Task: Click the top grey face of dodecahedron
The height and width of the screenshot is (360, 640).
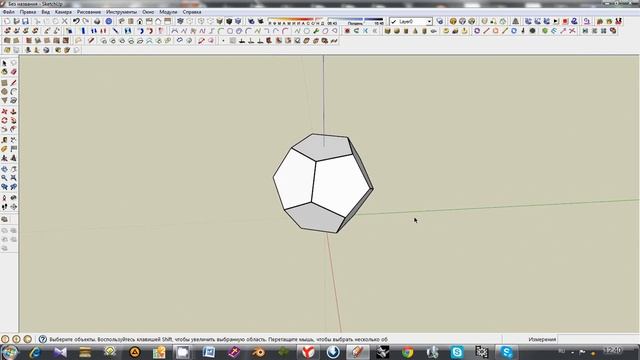Action: 322,147
